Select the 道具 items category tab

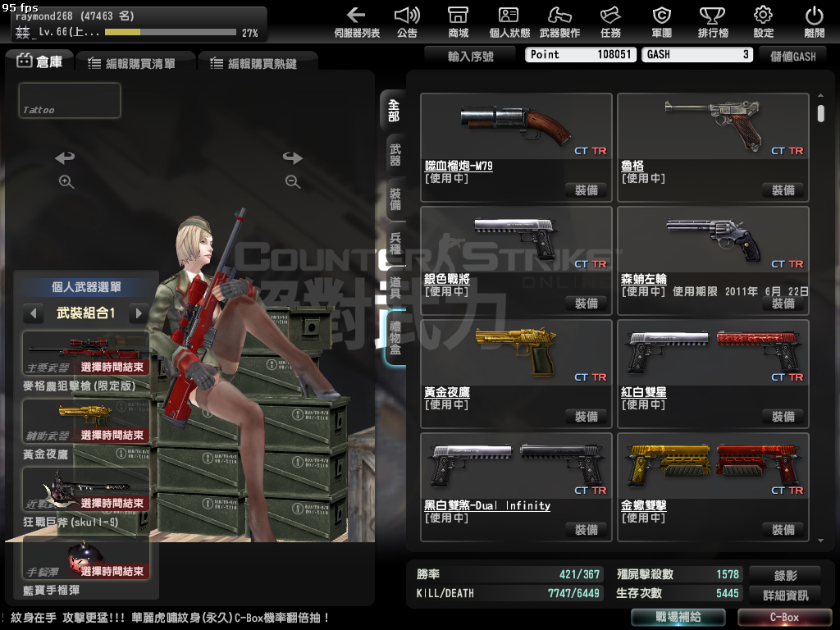pyautogui.click(x=395, y=287)
